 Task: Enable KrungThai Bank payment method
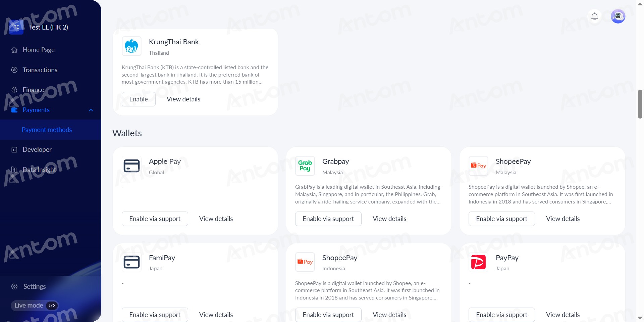coord(139,99)
